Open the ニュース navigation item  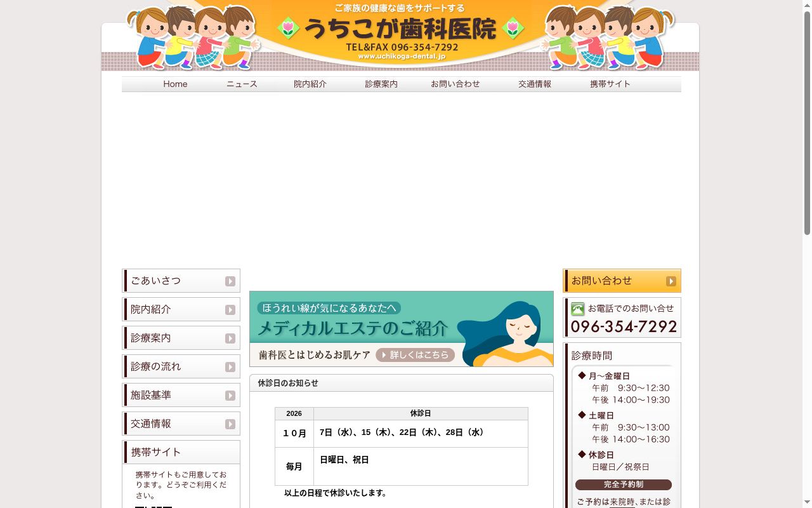coord(242,84)
